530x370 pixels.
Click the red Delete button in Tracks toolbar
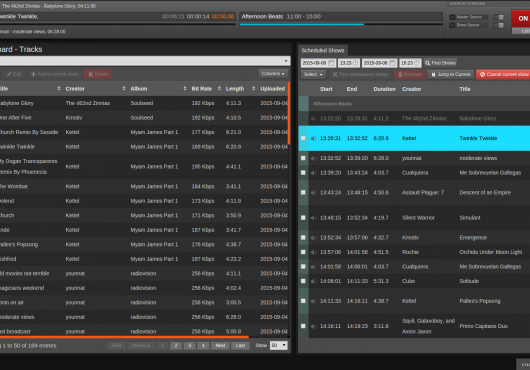pos(98,74)
